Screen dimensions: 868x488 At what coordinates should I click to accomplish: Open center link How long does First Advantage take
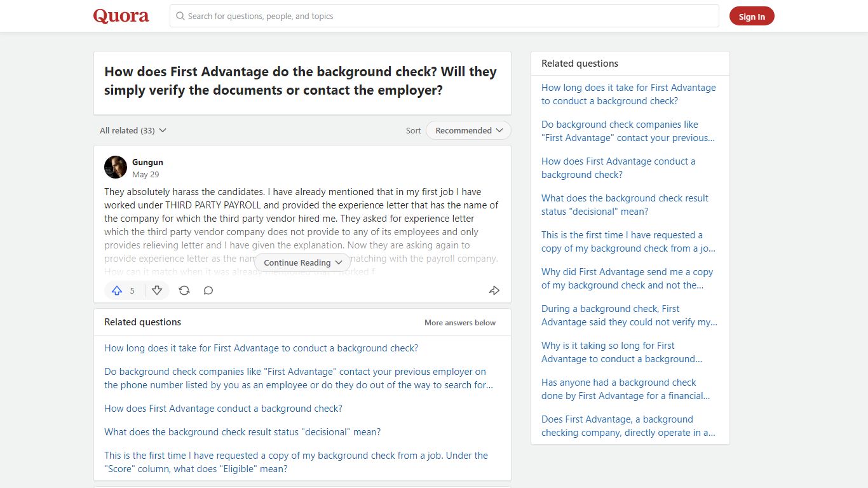261,348
